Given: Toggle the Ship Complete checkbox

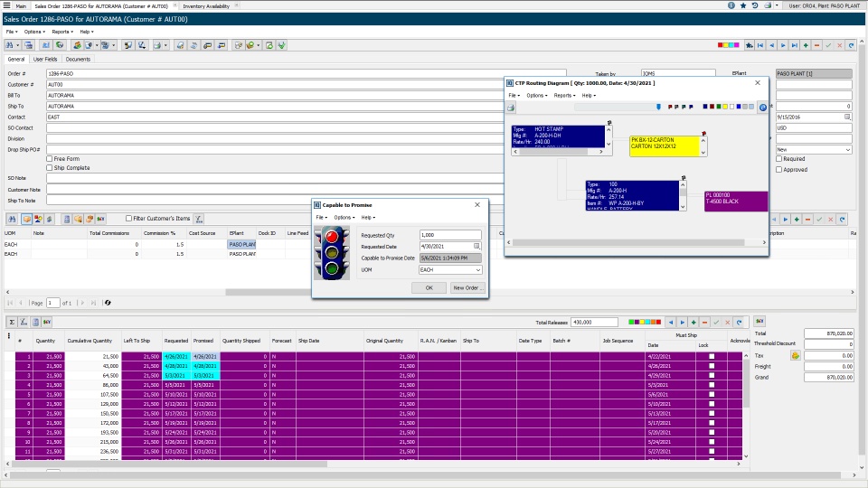Looking at the screenshot, I should click(x=49, y=168).
